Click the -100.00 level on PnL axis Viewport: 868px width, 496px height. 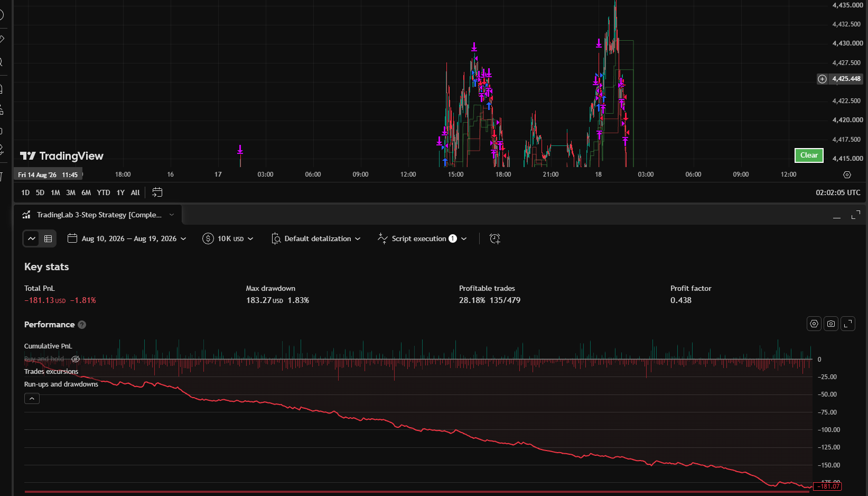point(829,430)
